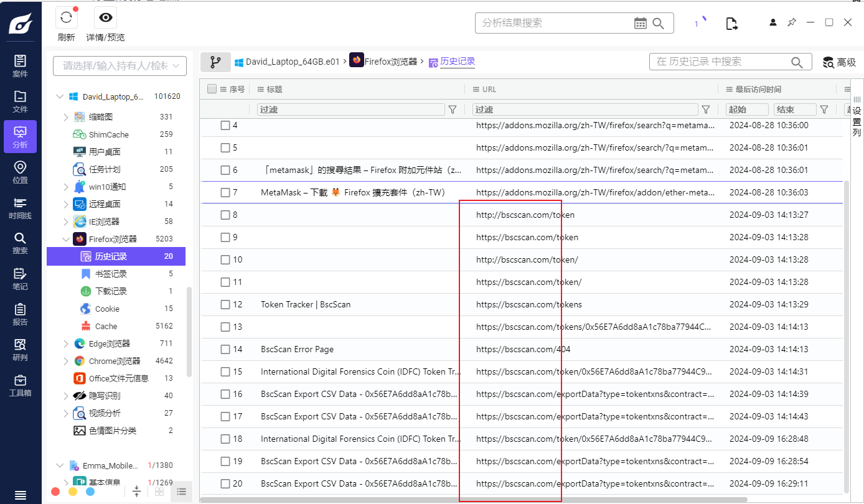This screenshot has height=504, width=864.
Task: Click the blue color dot filter
Action: 90,492
